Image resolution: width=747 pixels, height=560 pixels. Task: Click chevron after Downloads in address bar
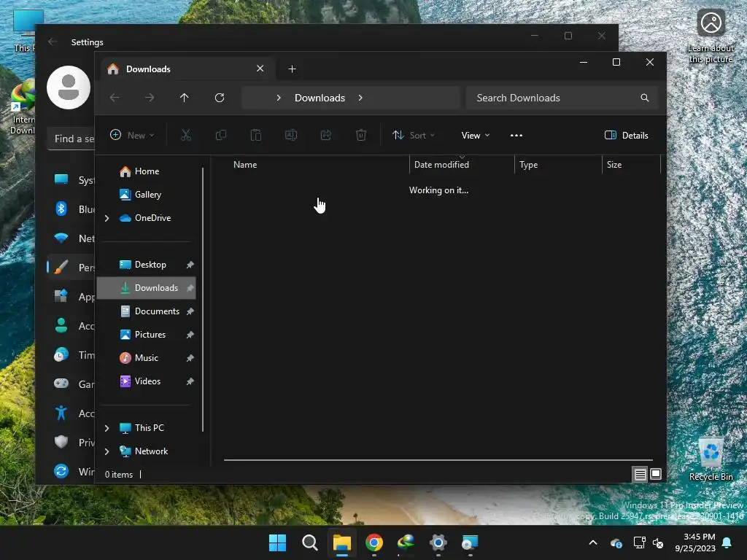click(360, 98)
